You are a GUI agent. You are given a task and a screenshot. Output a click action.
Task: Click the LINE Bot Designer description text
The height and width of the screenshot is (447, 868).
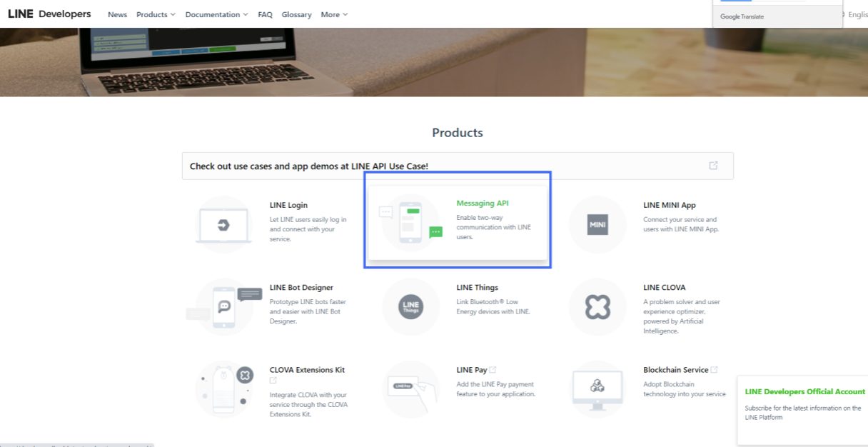tap(309, 311)
